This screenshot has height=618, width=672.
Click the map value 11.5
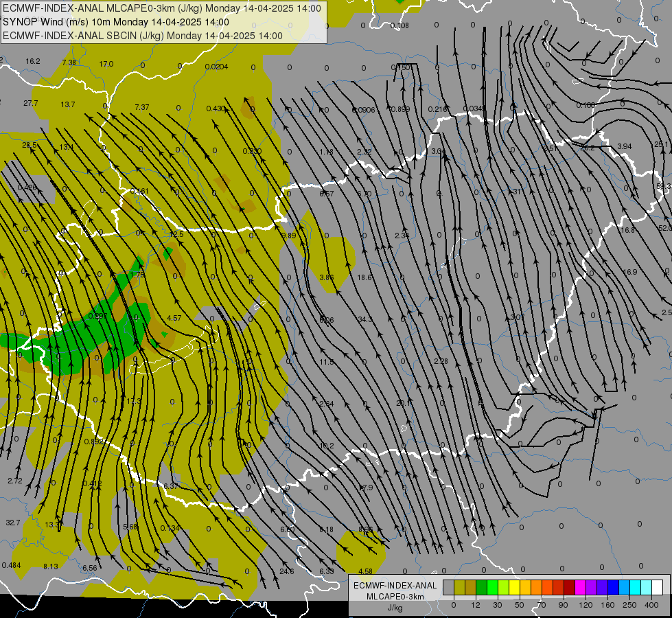326,362
